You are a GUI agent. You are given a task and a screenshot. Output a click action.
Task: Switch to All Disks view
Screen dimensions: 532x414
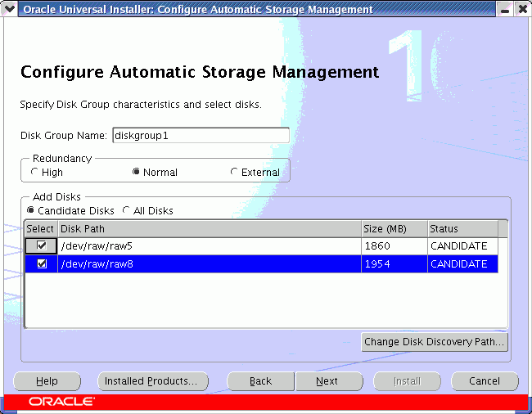(x=127, y=210)
